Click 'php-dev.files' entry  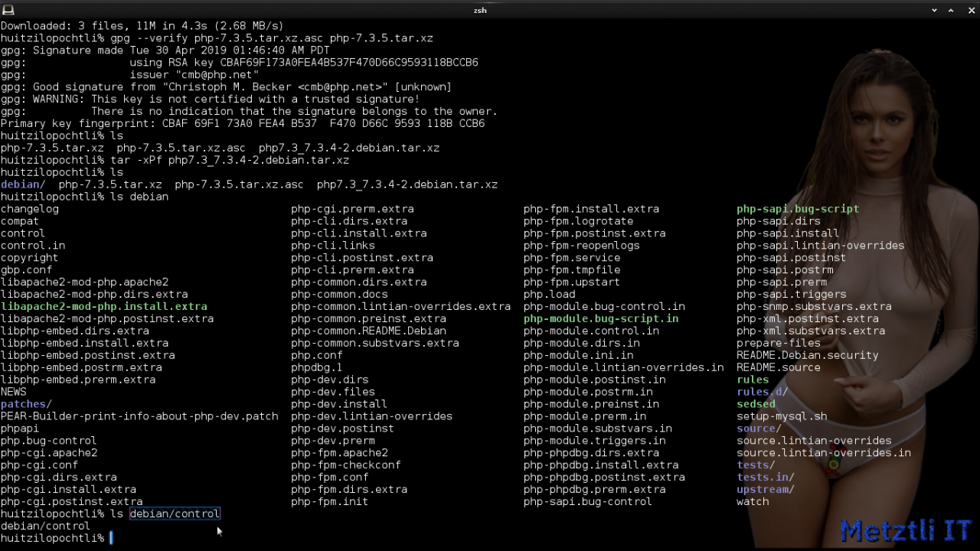pyautogui.click(x=333, y=392)
